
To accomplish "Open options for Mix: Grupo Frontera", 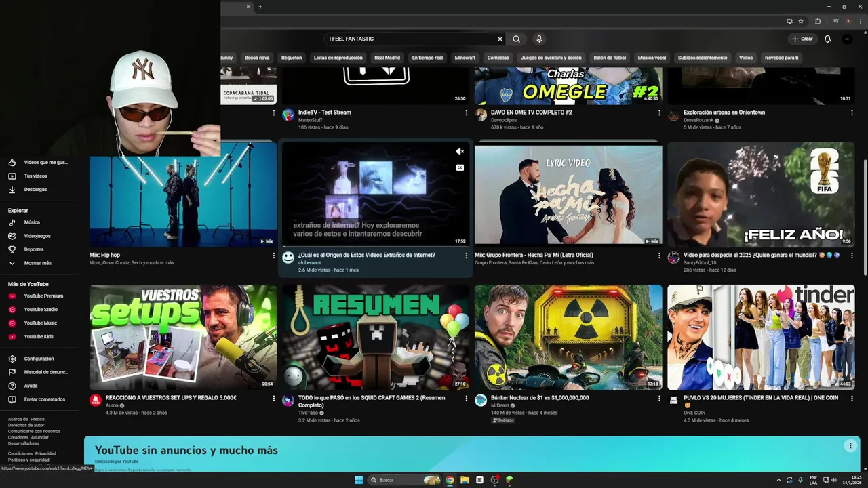I will point(659,256).
